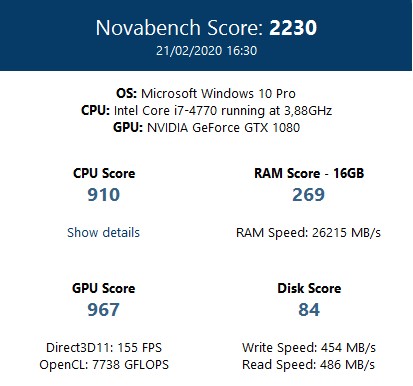Open the CPU Show details link
413x386 pixels.
point(103,232)
